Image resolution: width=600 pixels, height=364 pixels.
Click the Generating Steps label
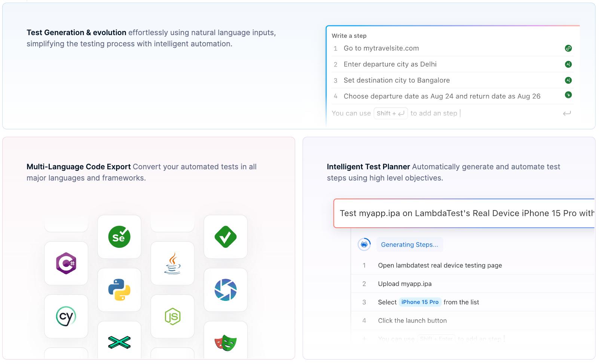pyautogui.click(x=410, y=244)
